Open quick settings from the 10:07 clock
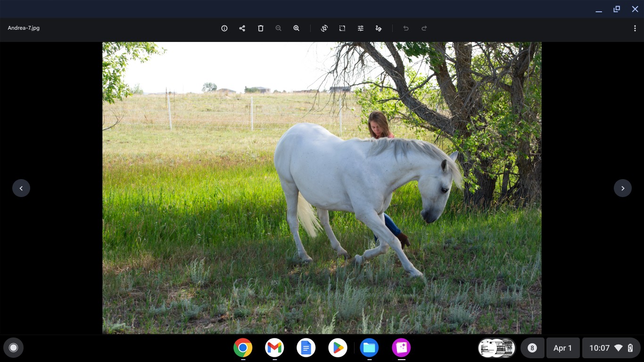 pos(611,348)
